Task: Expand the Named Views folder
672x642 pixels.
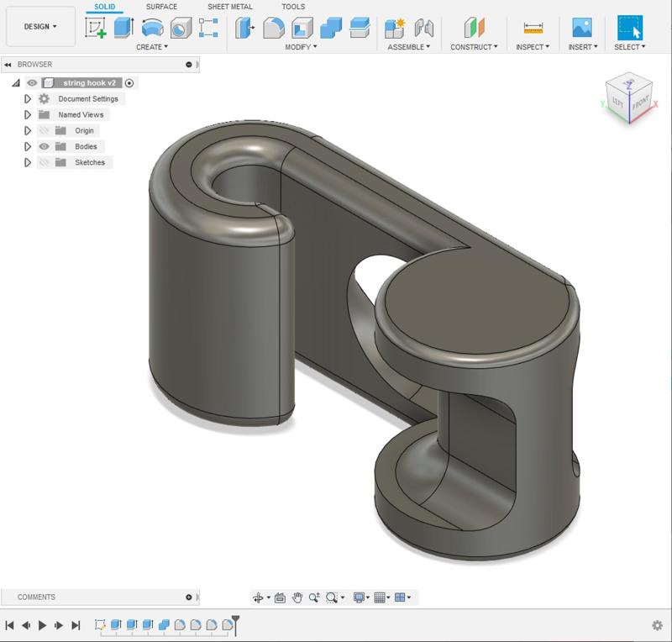Action: tap(28, 114)
